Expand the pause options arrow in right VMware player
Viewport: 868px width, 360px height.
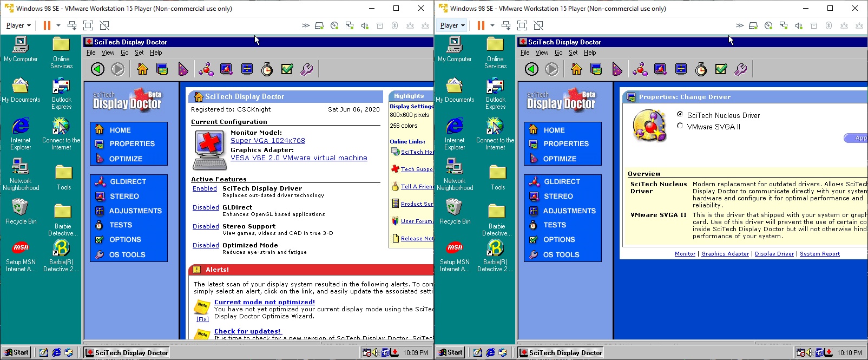click(x=492, y=25)
